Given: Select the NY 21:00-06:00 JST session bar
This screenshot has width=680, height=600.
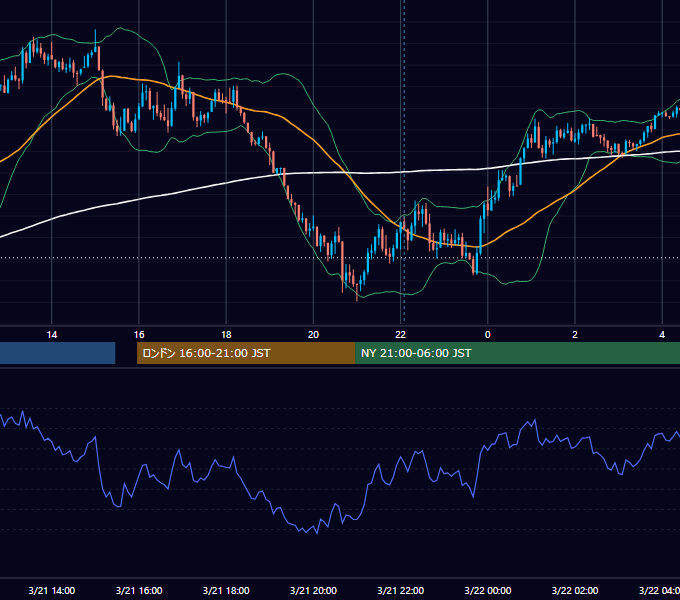Looking at the screenshot, I should click(x=517, y=353).
